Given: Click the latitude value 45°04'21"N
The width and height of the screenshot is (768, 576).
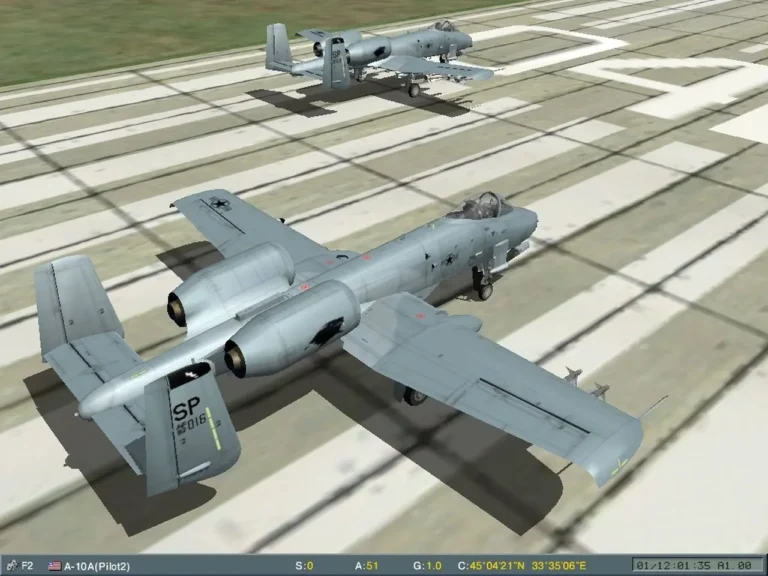Looking at the screenshot, I should pos(497,566).
